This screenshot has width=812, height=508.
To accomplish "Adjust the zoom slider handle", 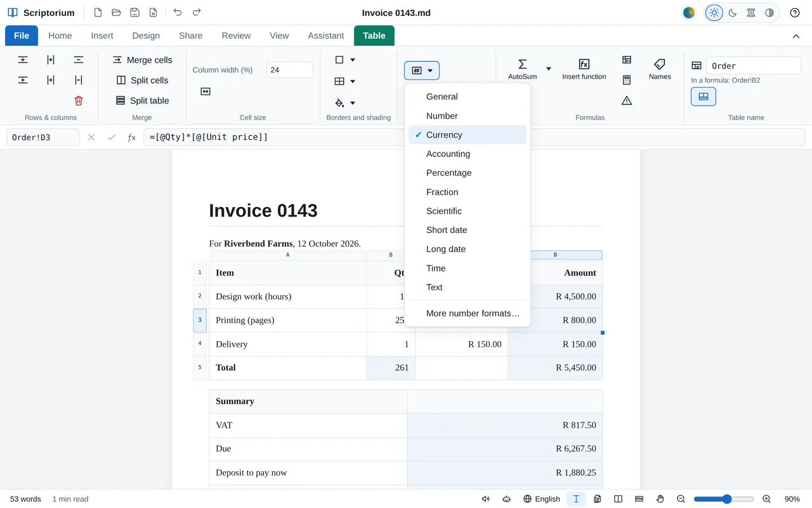I will click(727, 499).
